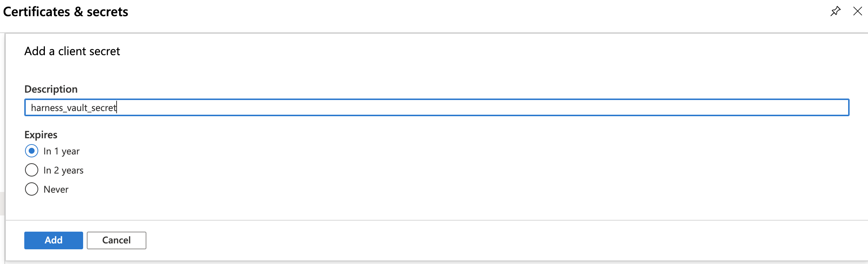The width and height of the screenshot is (868, 264).
Task: Click the Expires section label
Action: (41, 135)
